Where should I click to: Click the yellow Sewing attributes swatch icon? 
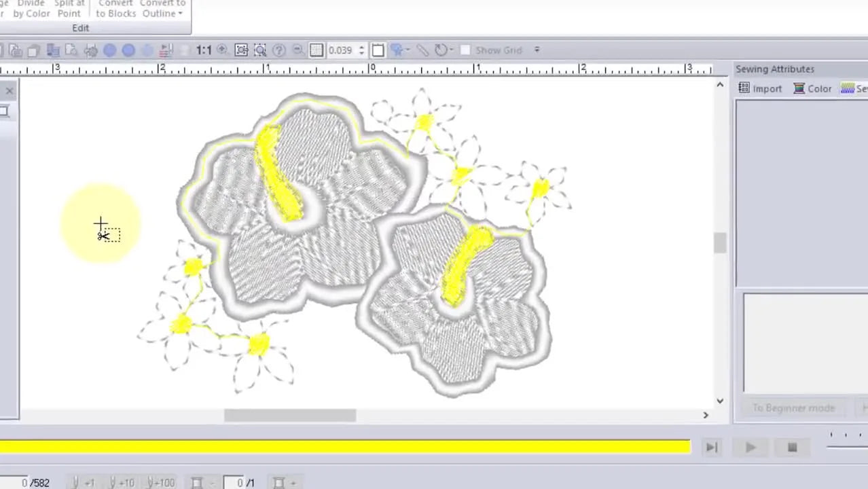click(847, 88)
